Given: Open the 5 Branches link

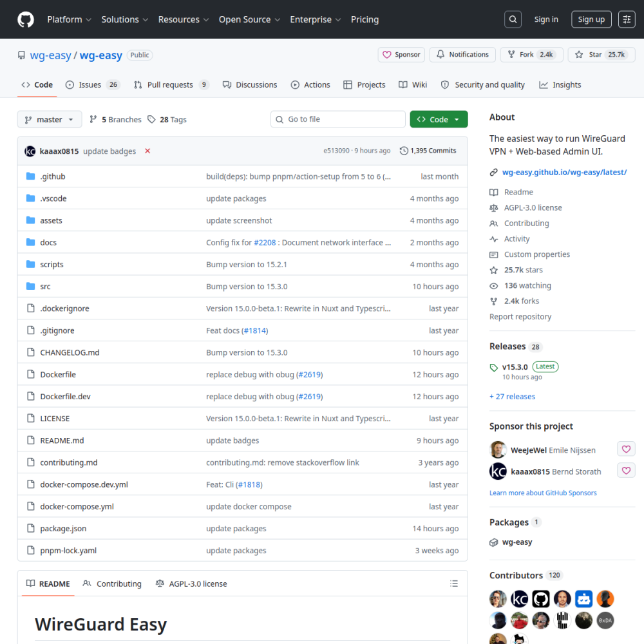Looking at the screenshot, I should point(115,120).
